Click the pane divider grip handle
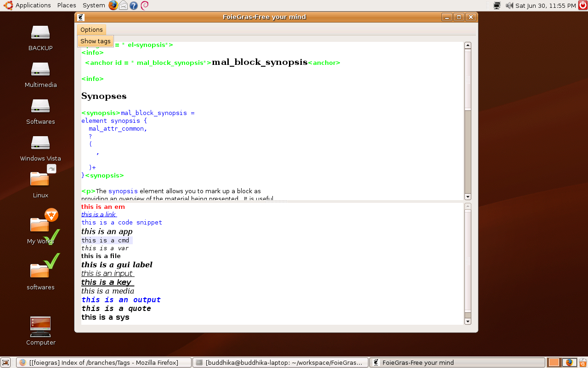Screen dimensions: 588x368 276,201
